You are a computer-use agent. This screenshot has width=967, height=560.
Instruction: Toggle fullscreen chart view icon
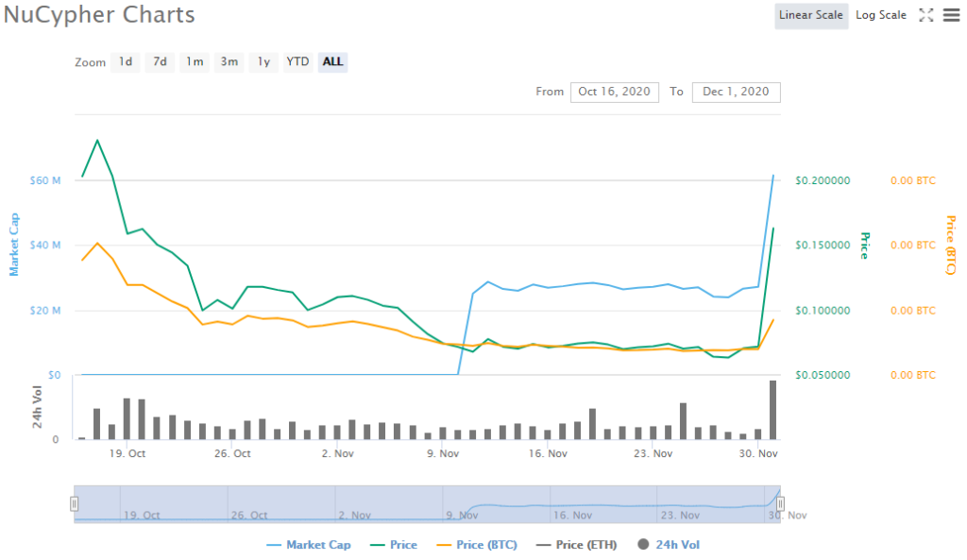(925, 15)
